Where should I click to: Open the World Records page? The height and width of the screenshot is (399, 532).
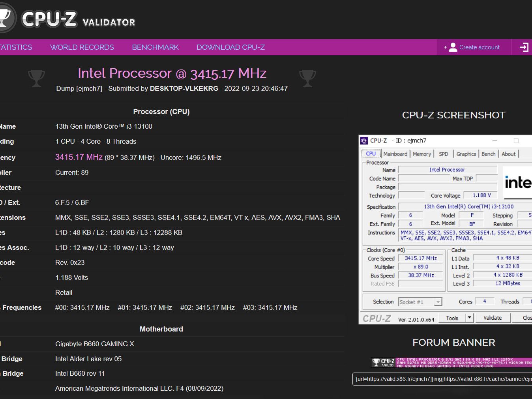click(82, 47)
